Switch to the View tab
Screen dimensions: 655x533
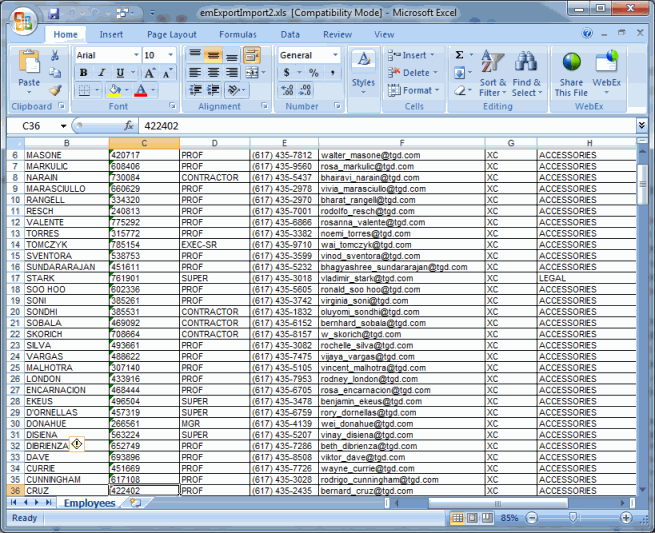(x=384, y=35)
